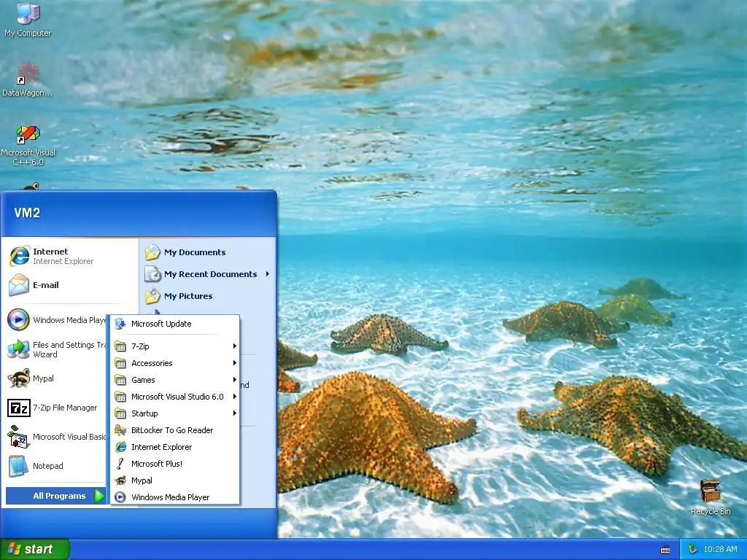Click the All Programs label
This screenshot has height=560, width=747.
59,496
